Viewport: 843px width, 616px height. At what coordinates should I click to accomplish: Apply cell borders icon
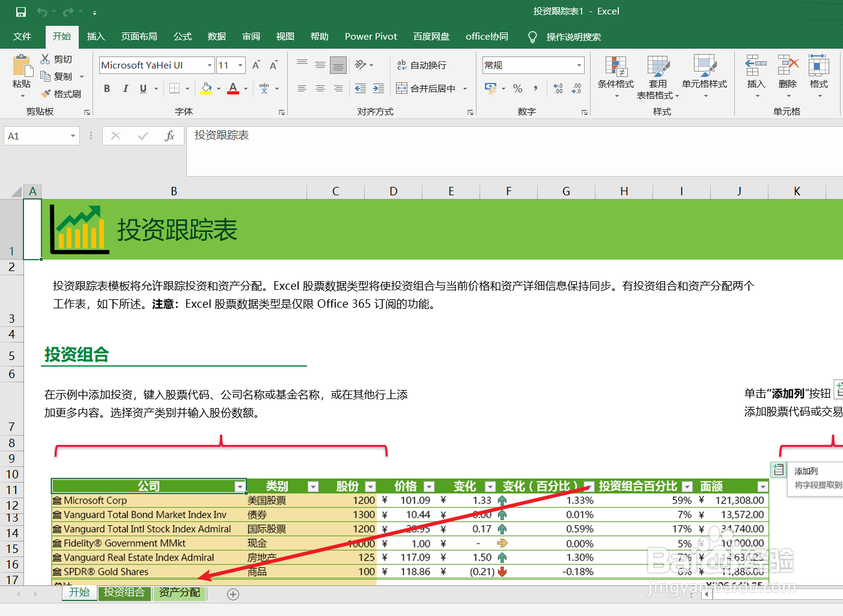point(174,88)
